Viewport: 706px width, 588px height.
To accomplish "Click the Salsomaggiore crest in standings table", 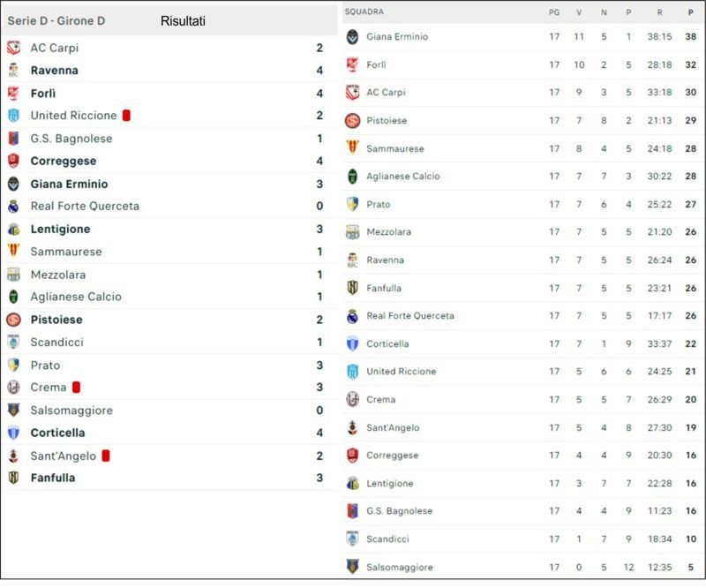I will 352,567.
